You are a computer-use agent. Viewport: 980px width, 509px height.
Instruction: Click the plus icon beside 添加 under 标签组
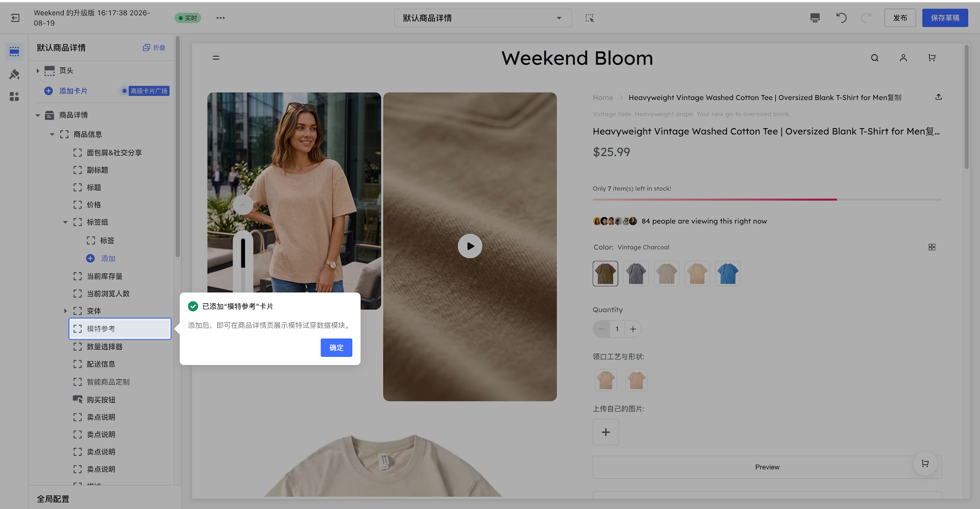pyautogui.click(x=90, y=258)
